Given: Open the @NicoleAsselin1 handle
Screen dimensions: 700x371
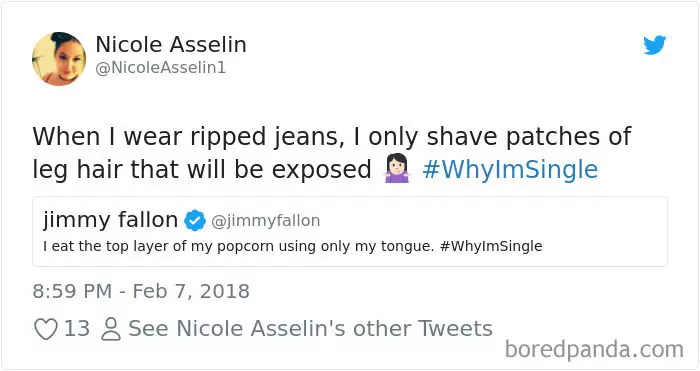Looking at the screenshot, I should point(161,68).
